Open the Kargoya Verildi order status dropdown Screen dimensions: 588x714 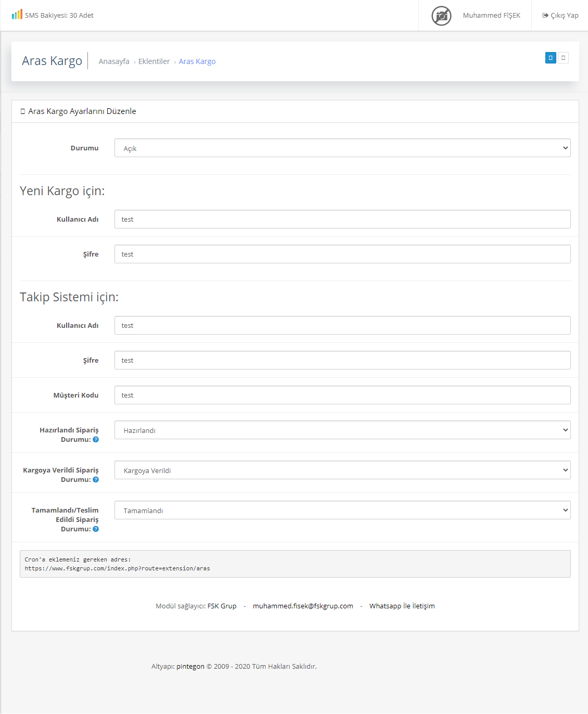[342, 470]
